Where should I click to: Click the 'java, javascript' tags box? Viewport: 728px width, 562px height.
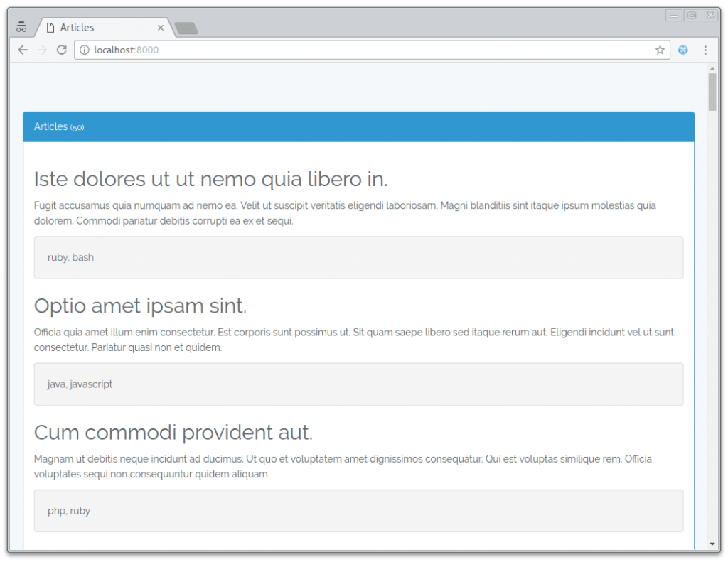358,384
